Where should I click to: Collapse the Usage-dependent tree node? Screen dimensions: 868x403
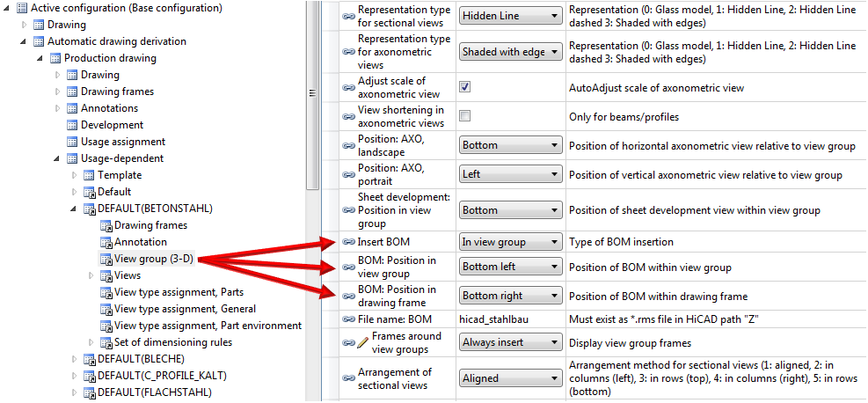pyautogui.click(x=57, y=158)
